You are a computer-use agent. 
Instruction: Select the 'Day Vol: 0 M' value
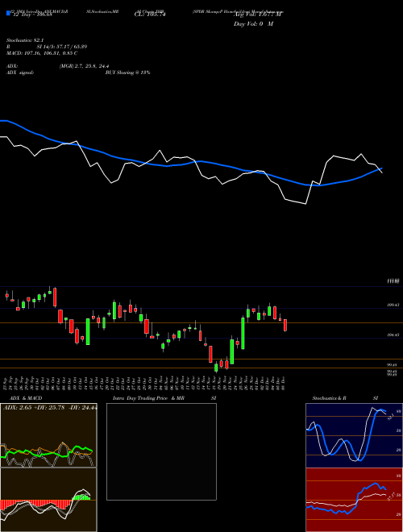coord(253,24)
